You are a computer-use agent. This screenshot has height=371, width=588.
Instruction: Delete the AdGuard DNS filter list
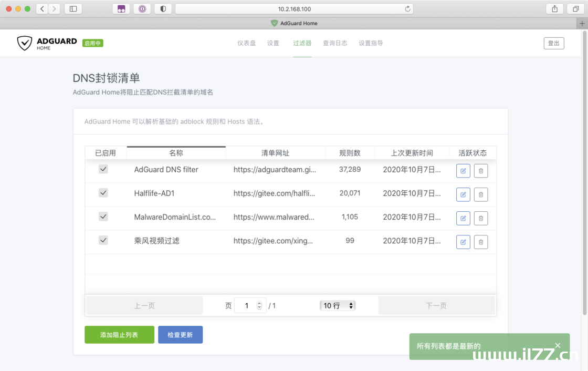[x=481, y=171]
